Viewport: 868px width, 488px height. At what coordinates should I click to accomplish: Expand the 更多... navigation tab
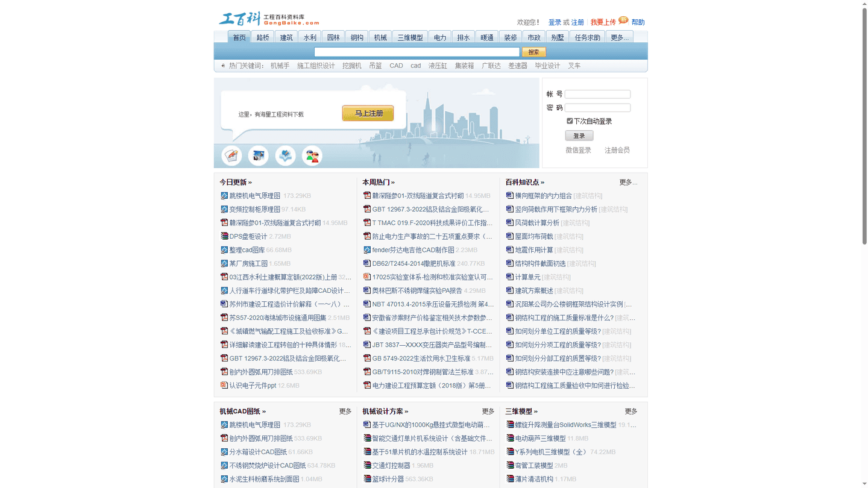click(x=619, y=37)
